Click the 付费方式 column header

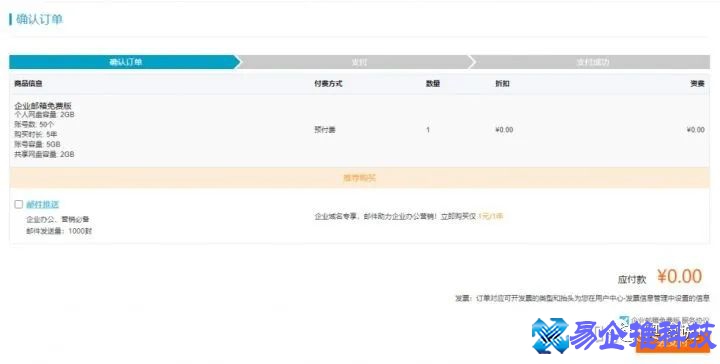tap(328, 84)
